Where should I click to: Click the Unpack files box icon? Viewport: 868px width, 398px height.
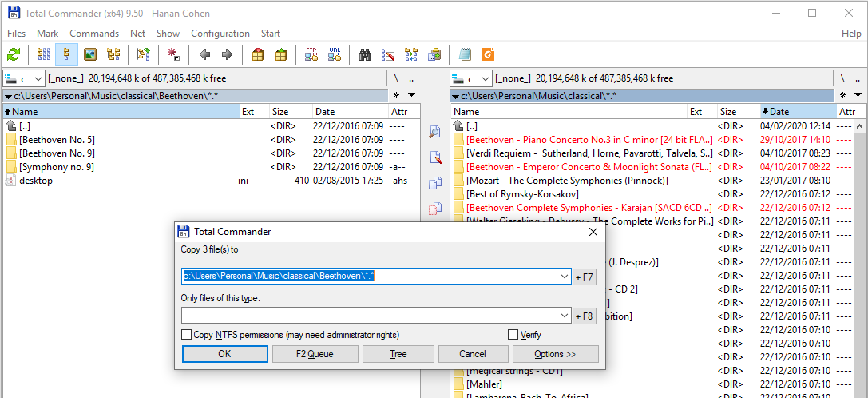click(x=281, y=54)
